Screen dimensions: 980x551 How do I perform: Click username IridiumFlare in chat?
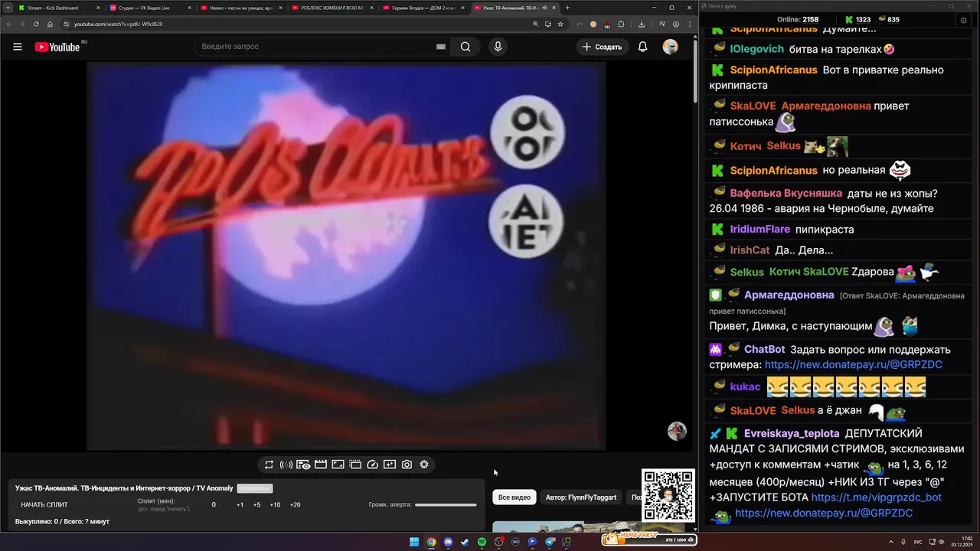(x=760, y=230)
